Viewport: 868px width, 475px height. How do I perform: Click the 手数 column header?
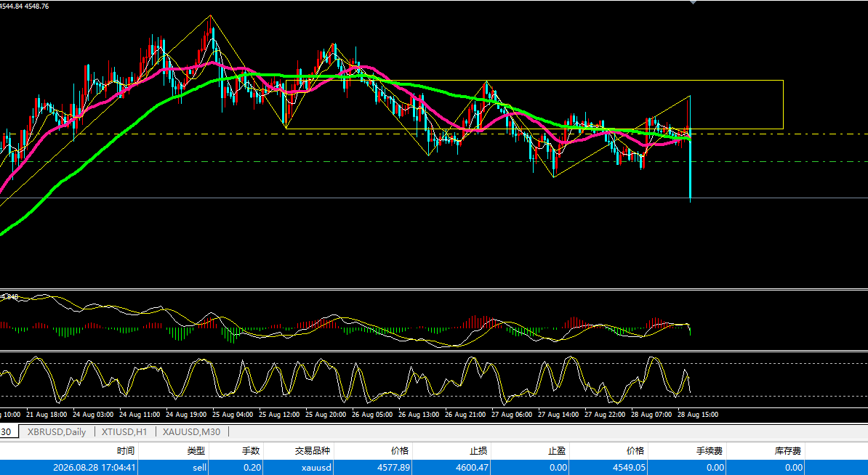coord(250,451)
